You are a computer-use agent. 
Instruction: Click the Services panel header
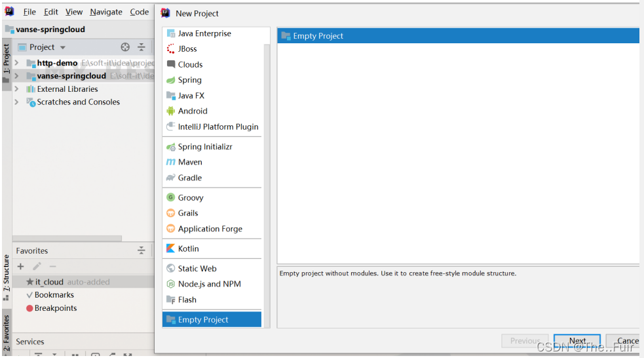(x=30, y=342)
